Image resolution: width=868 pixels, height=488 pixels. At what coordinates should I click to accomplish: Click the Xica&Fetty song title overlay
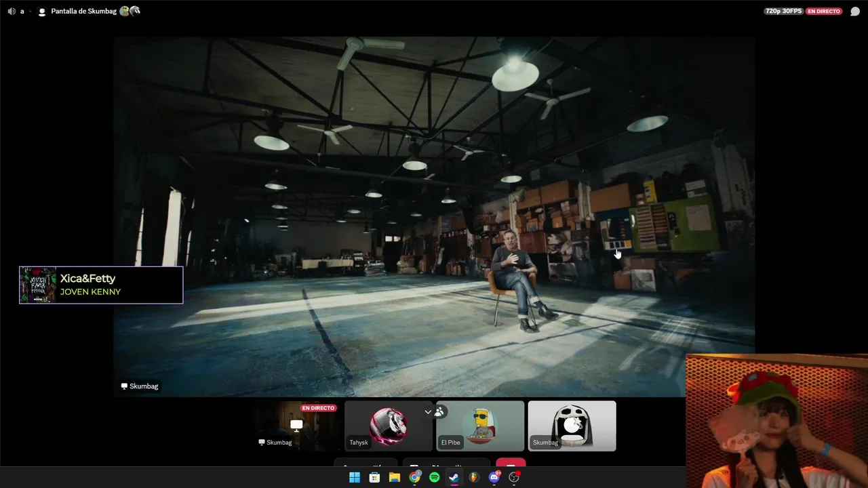87,279
